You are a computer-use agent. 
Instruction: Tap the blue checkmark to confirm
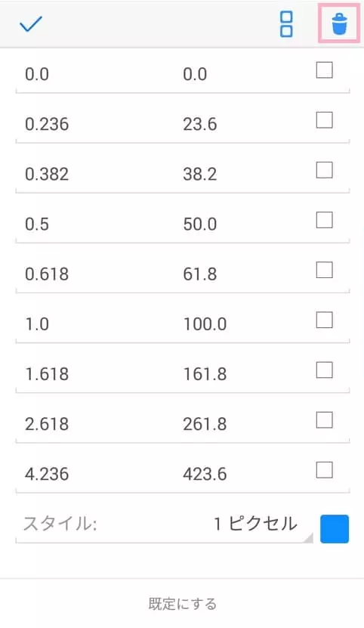click(31, 24)
